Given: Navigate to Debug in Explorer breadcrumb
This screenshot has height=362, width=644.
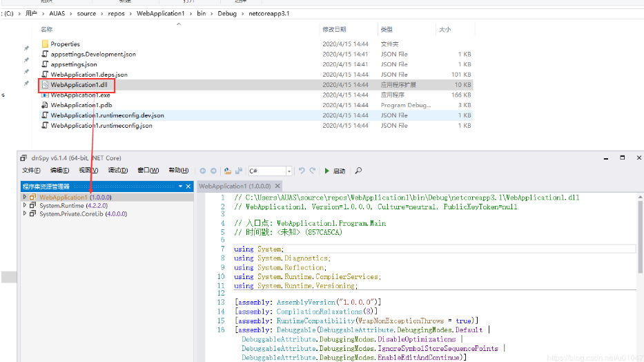Looking at the screenshot, I should tap(227, 14).
